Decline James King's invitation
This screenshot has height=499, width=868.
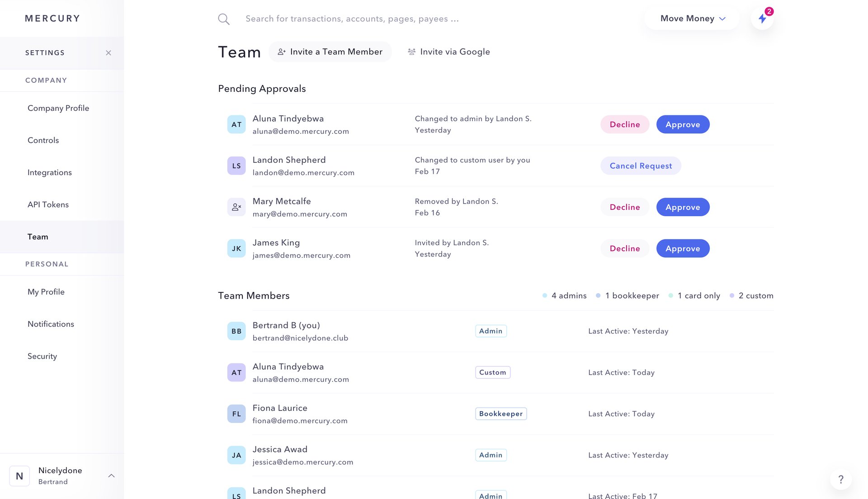pyautogui.click(x=625, y=248)
